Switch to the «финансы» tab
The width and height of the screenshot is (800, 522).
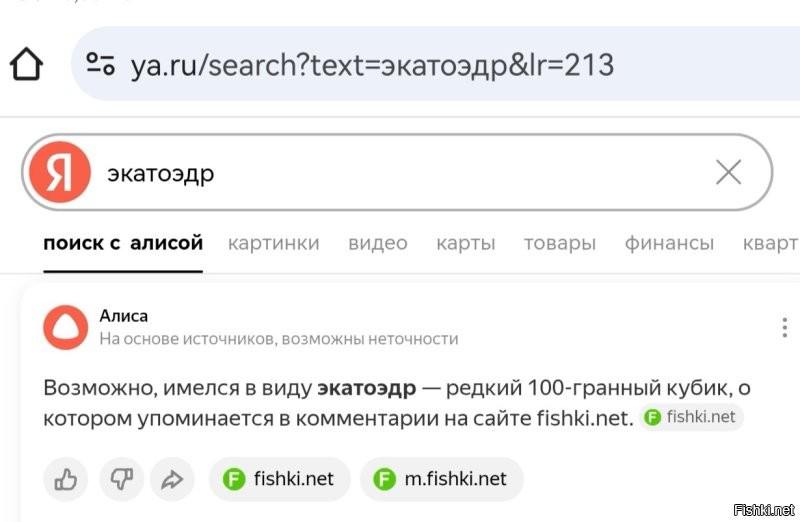coord(669,243)
